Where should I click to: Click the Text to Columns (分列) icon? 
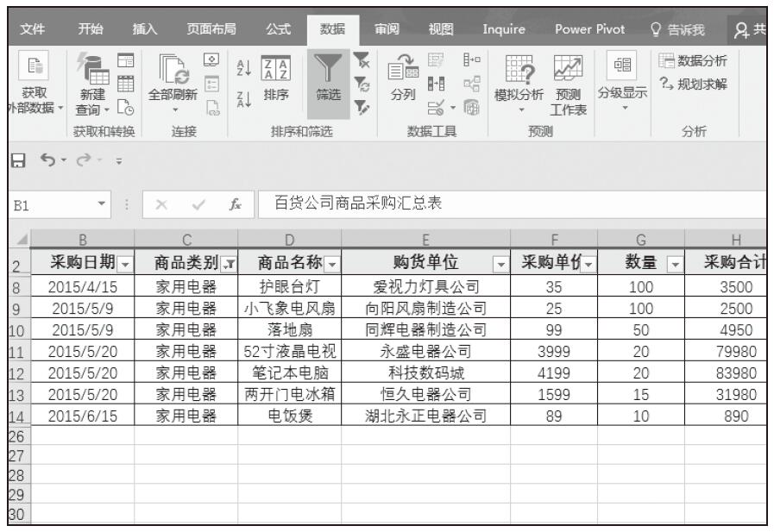pos(403,82)
